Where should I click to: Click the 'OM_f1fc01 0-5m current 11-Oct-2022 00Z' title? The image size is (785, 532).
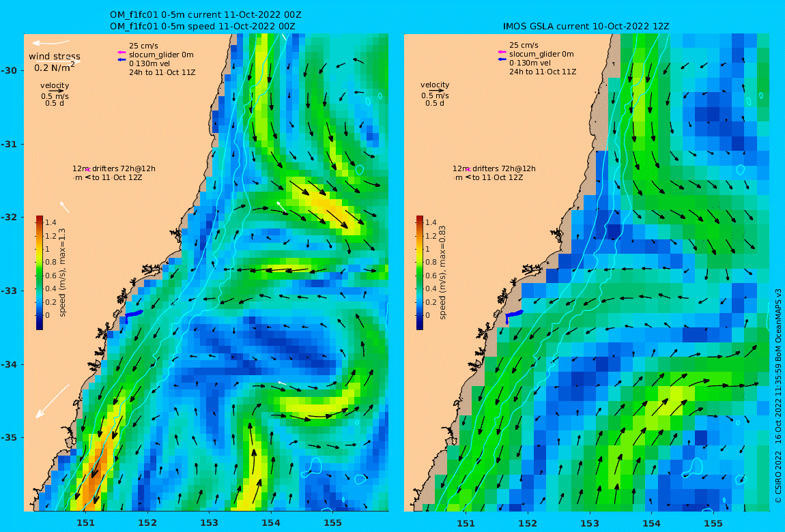[x=205, y=15]
